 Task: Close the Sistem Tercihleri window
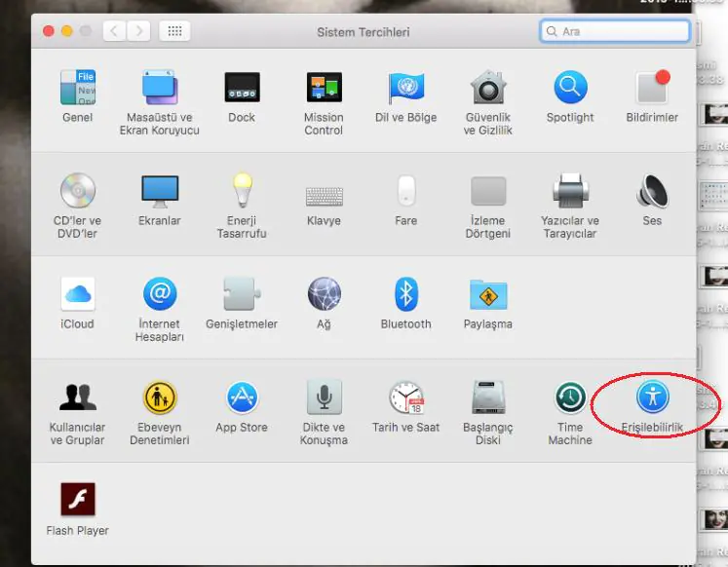49,31
